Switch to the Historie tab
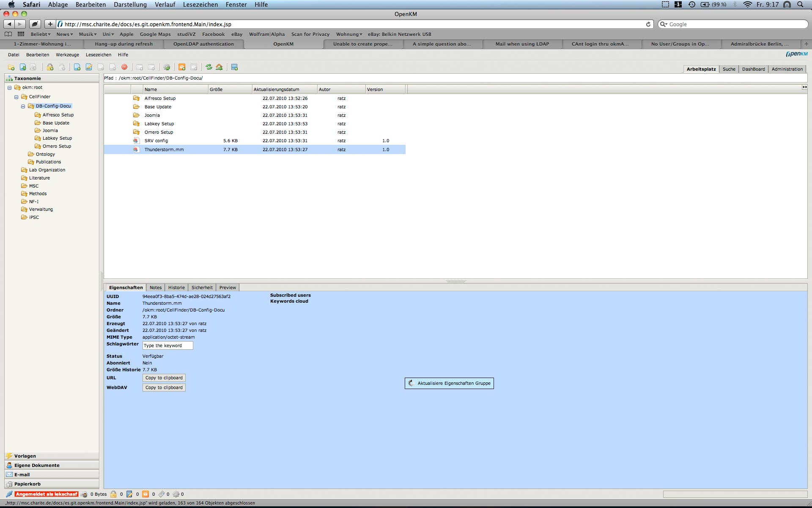This screenshot has height=508, width=812. coord(176,287)
